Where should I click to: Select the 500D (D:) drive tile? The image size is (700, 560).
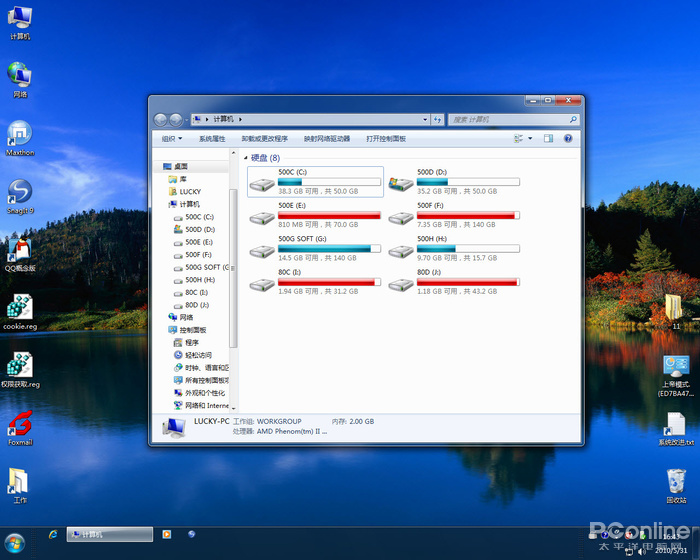[454, 182]
